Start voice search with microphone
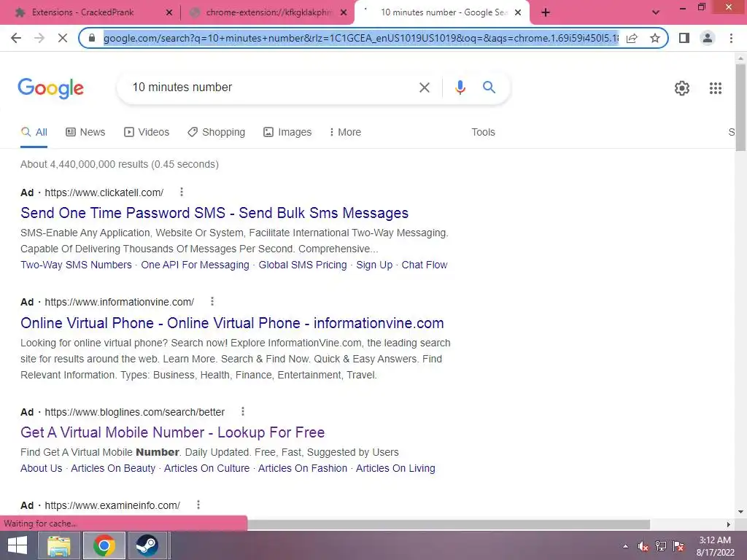747x560 pixels. point(460,87)
